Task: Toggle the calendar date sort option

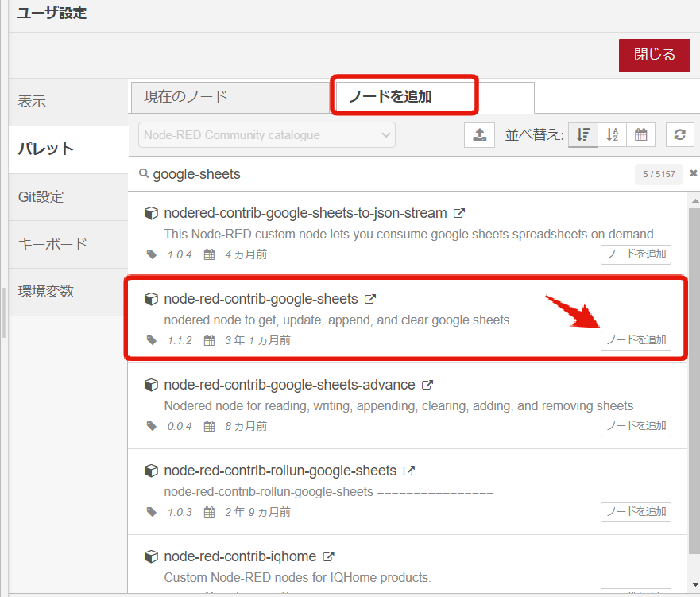Action: pos(640,134)
